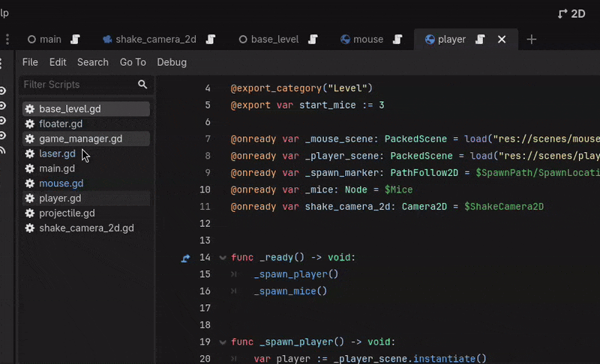Click "_spawn_mice()" call on line 16
Viewport: 600px width, 364px height.
(290, 291)
